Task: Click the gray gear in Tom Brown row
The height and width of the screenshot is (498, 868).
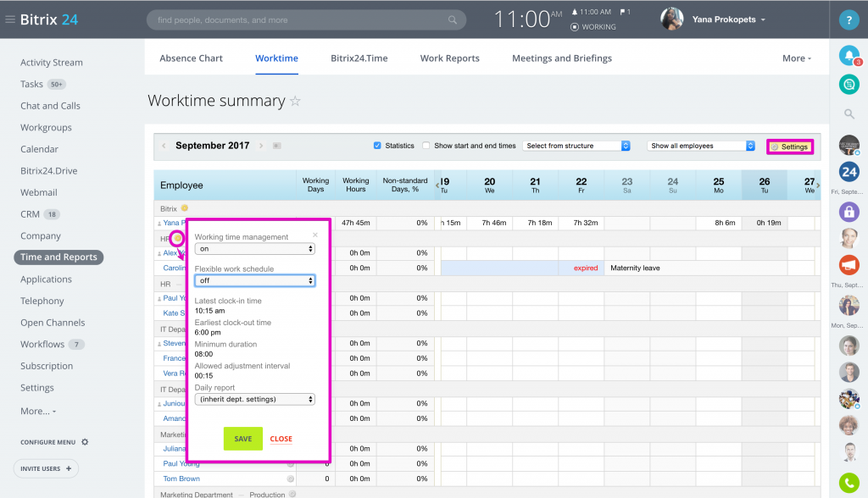Action: [x=290, y=479]
